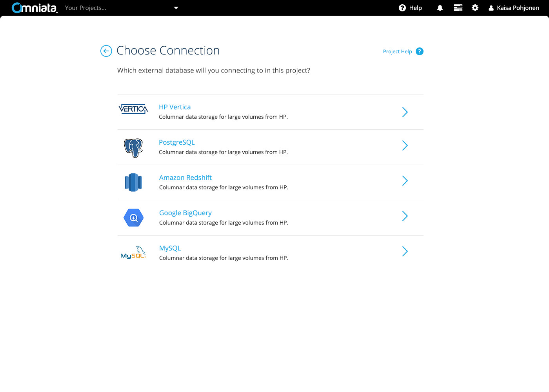Screen dimensions: 549x392
Task: Click the 'Which external database' question text
Action: pos(214,71)
